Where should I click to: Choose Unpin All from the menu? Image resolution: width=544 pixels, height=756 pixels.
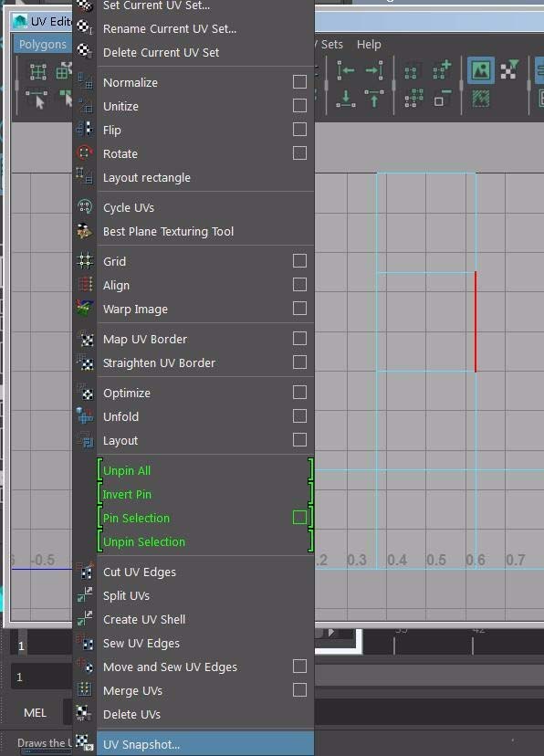[205, 470]
